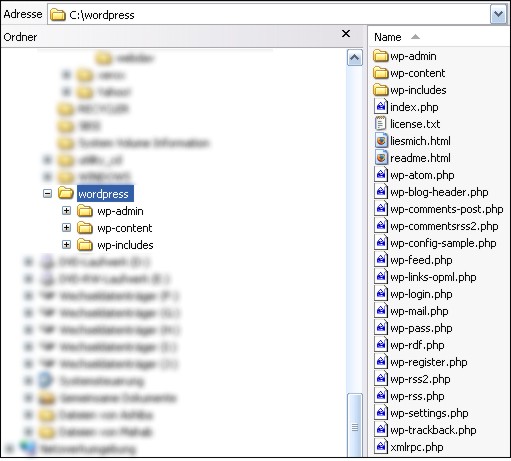Select the wp-login.php file icon
The height and width of the screenshot is (461, 511).
coord(381,294)
